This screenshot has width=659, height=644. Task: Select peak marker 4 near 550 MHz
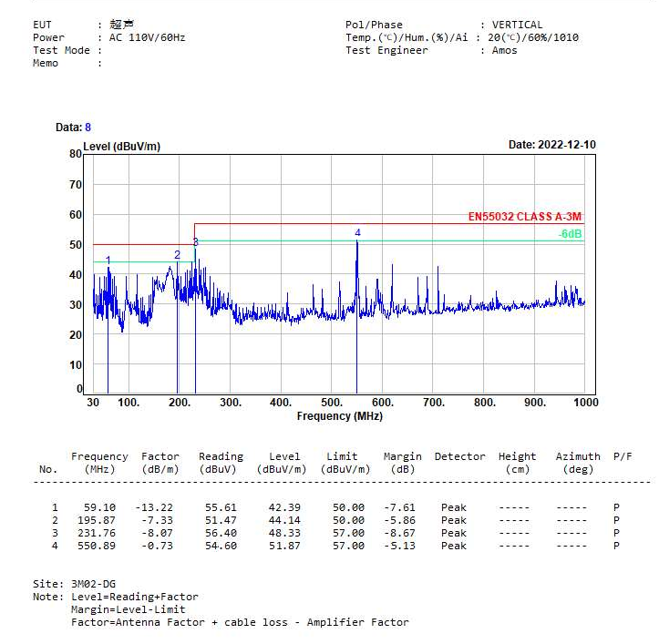(357, 233)
